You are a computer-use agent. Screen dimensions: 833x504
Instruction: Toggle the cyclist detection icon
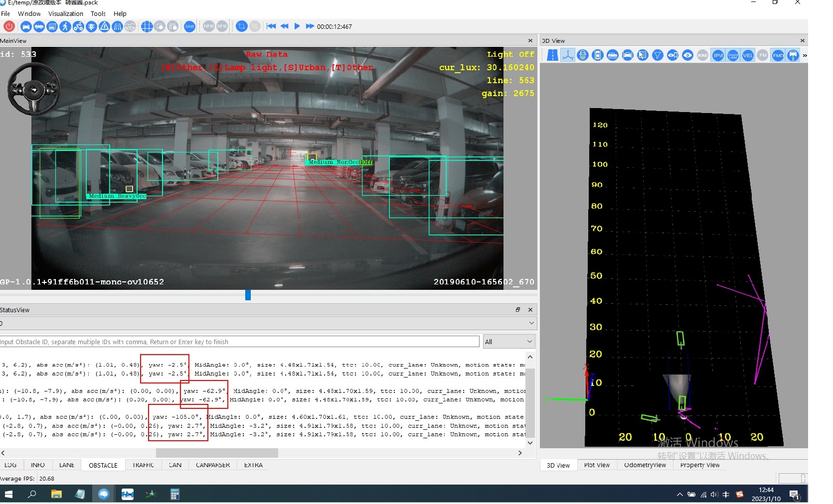pyautogui.click(x=78, y=26)
